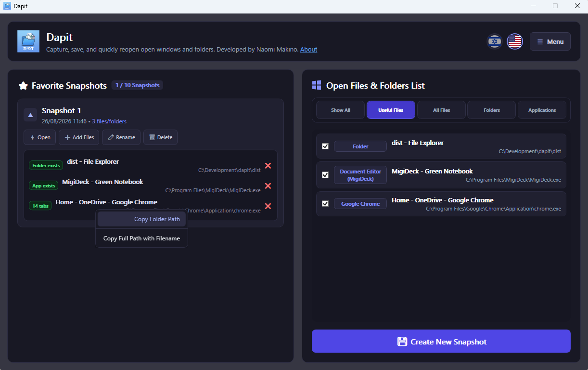Uncheck the dist - File Explorer checkbox

325,146
